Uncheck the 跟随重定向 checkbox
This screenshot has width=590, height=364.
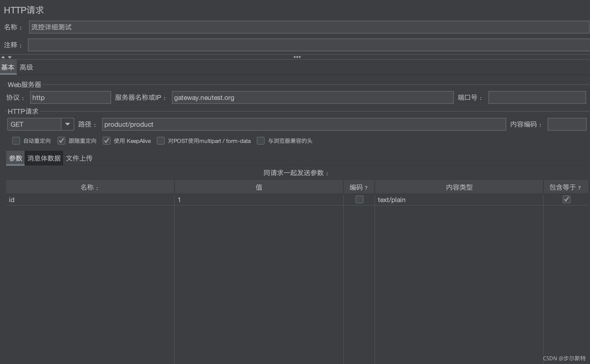61,141
